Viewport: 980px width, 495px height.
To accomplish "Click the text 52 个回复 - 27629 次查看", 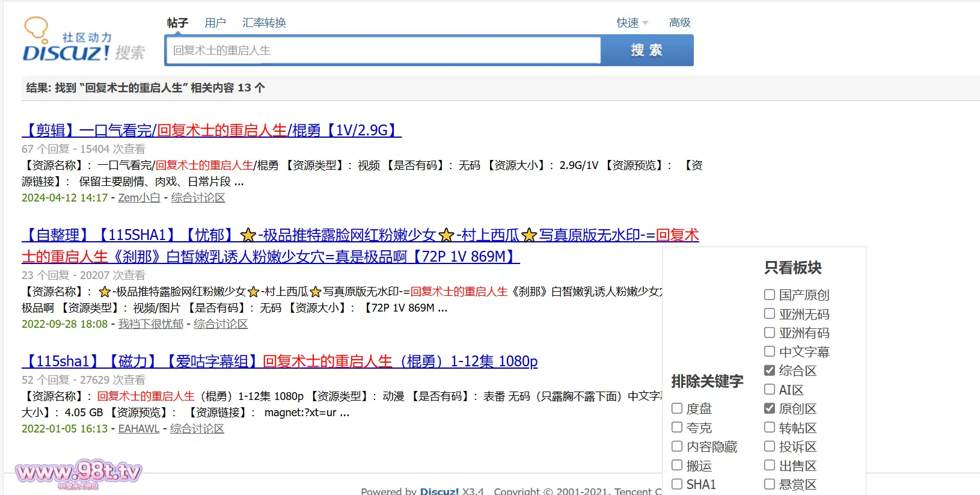I will (84, 380).
